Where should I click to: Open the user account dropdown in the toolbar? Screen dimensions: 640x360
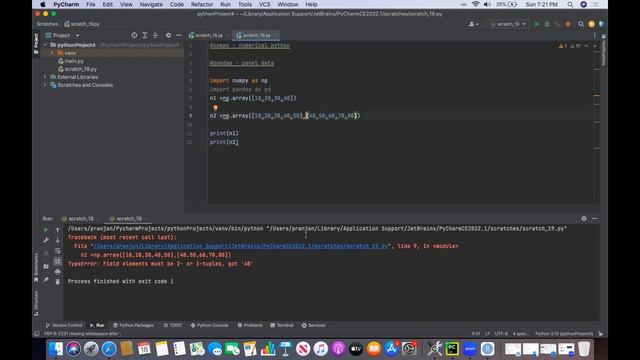[473, 24]
